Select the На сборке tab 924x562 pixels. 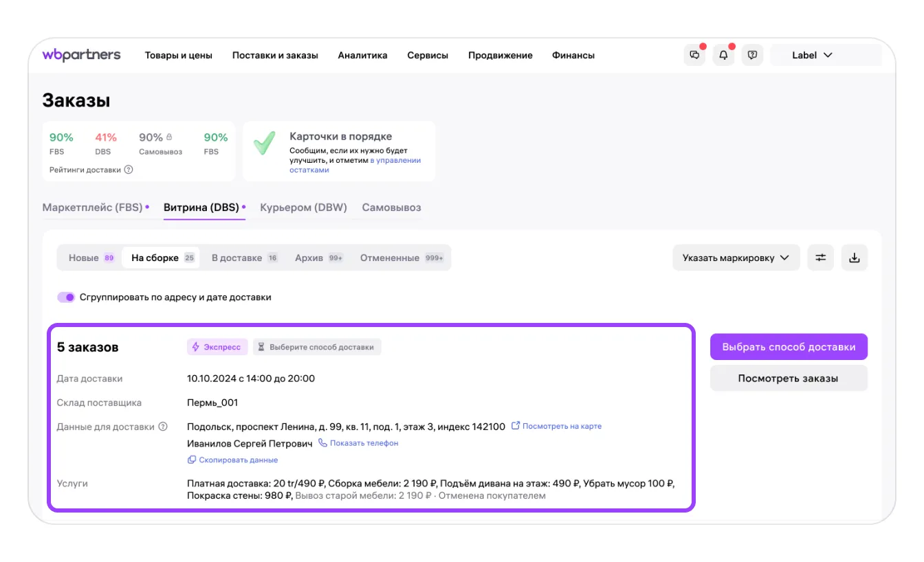coord(162,258)
